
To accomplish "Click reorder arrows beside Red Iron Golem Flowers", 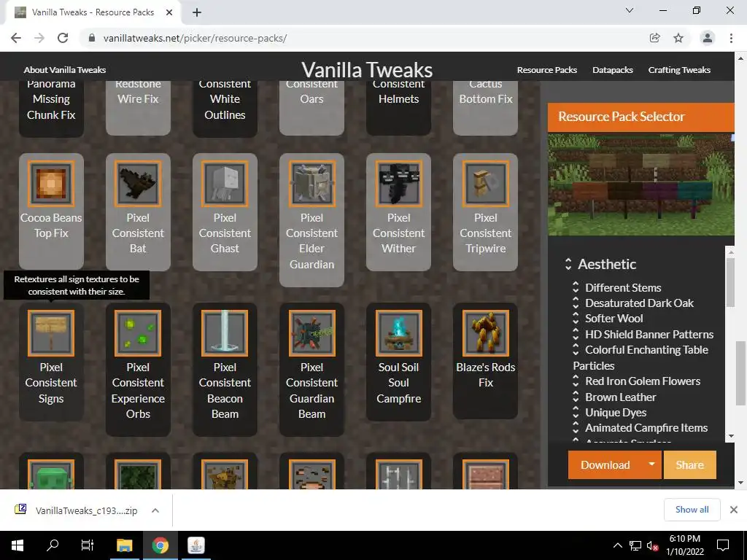I will [576, 381].
